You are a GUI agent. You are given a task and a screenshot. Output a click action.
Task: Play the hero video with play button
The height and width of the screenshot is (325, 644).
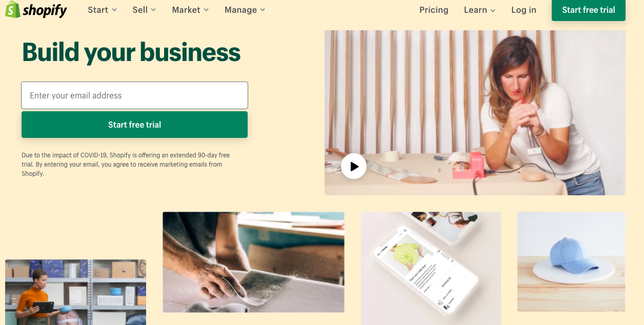point(354,166)
